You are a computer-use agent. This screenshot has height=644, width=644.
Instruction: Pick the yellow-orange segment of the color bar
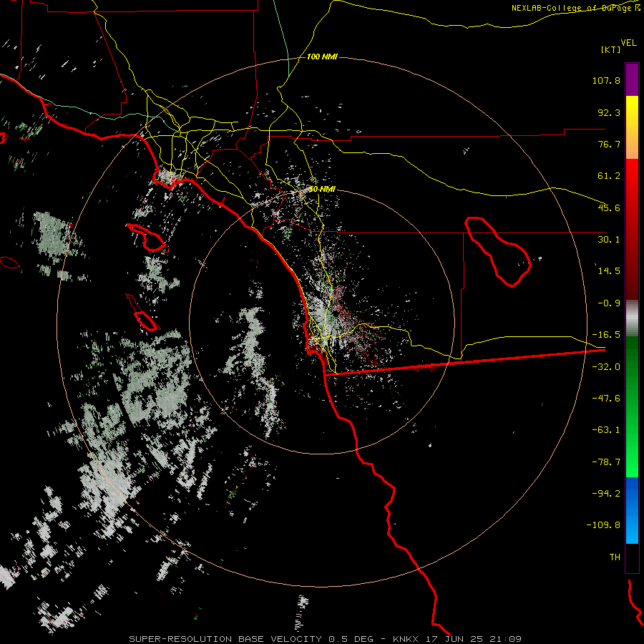[x=632, y=127]
